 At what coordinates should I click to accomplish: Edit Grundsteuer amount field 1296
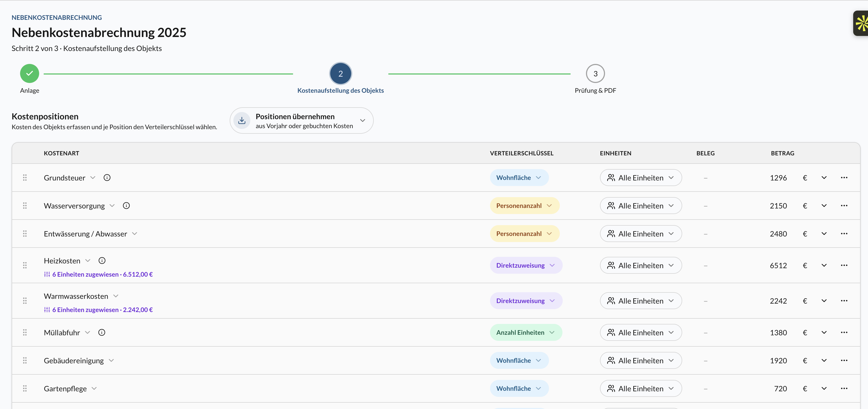point(778,178)
